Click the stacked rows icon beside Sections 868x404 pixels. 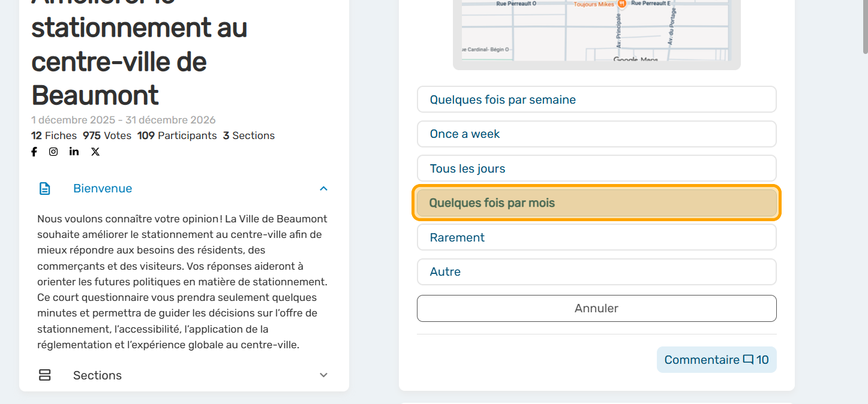[45, 375]
